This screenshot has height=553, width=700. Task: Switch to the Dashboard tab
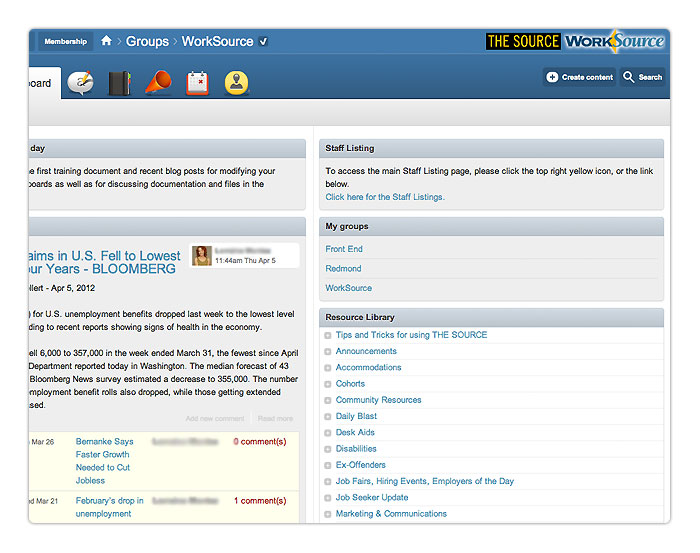tap(45, 83)
